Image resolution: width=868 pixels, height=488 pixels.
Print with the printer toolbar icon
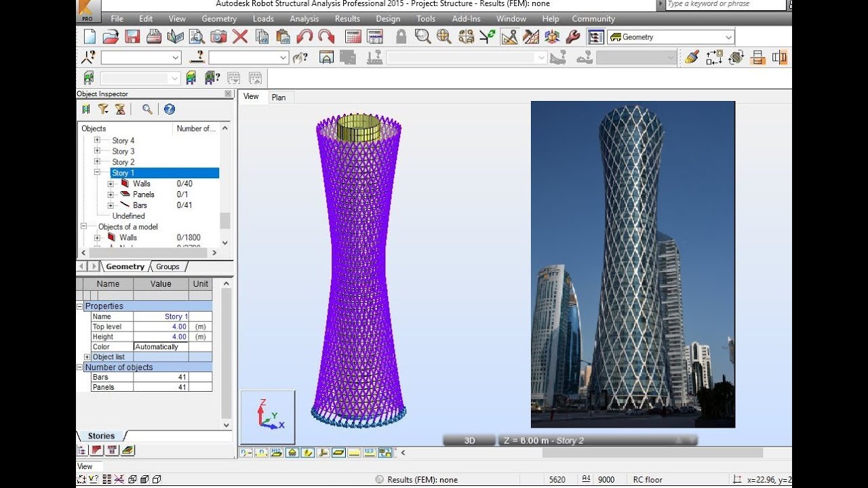pyautogui.click(x=154, y=37)
